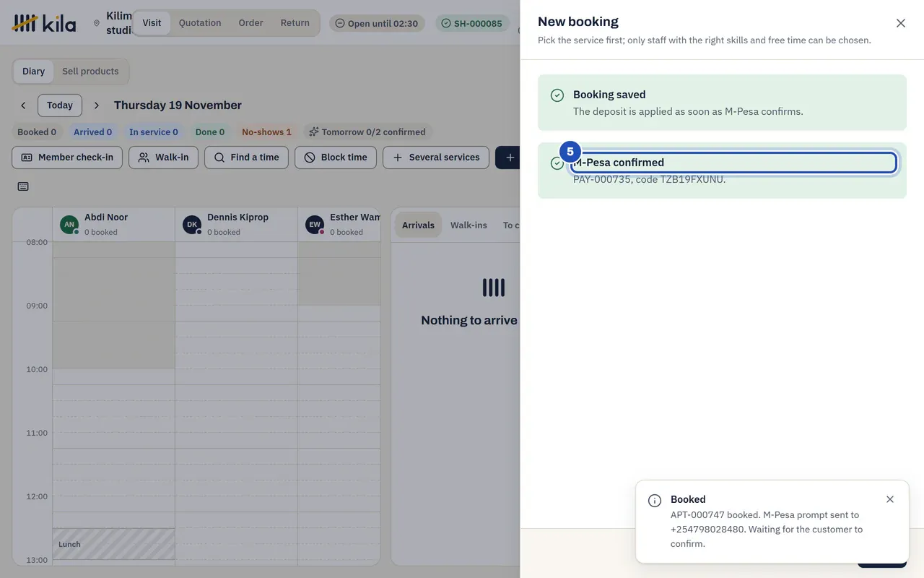Open the keyboard icon below Member check-in

pos(23,186)
